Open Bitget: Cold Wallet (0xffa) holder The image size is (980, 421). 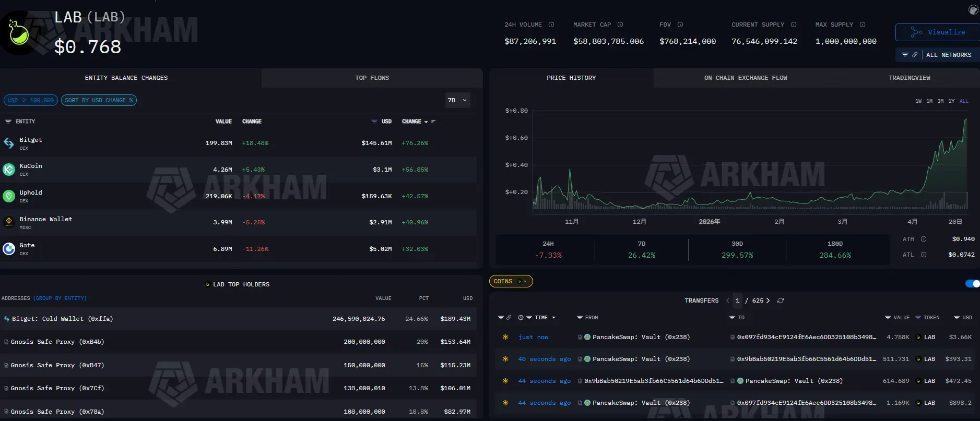(x=62, y=319)
